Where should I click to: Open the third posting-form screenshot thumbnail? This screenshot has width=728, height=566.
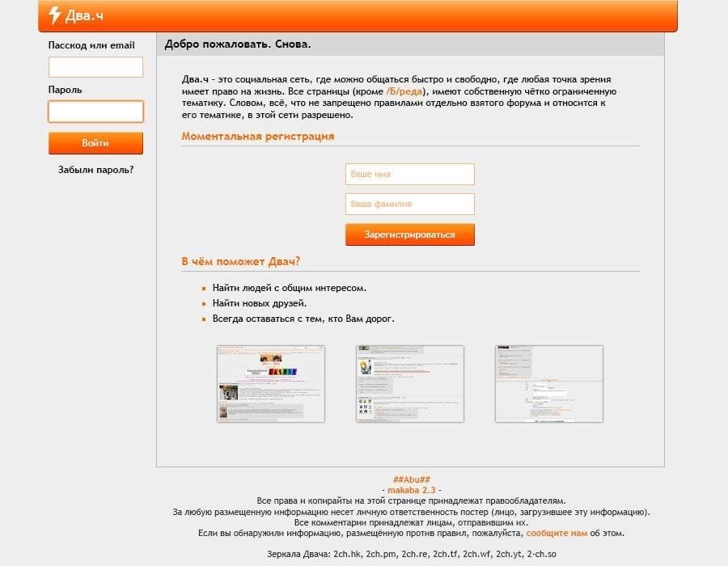tap(549, 384)
